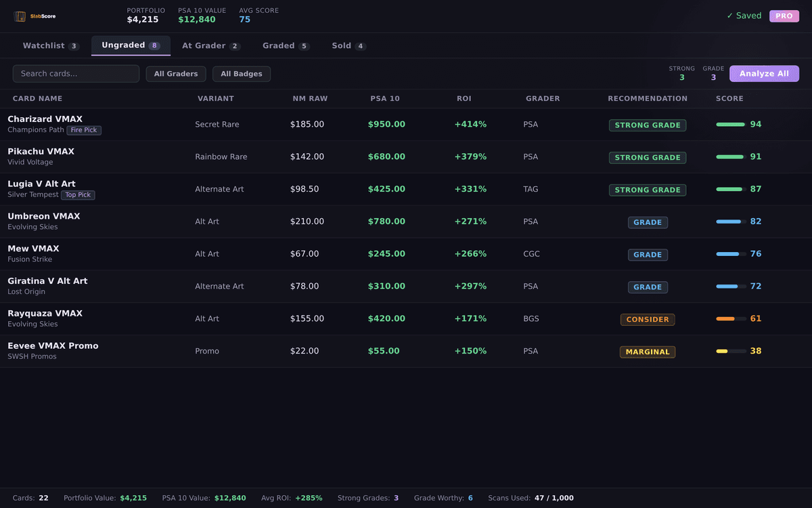The height and width of the screenshot is (508, 812).
Task: Click the green score bar for Charizard VMAX
Action: (731, 125)
